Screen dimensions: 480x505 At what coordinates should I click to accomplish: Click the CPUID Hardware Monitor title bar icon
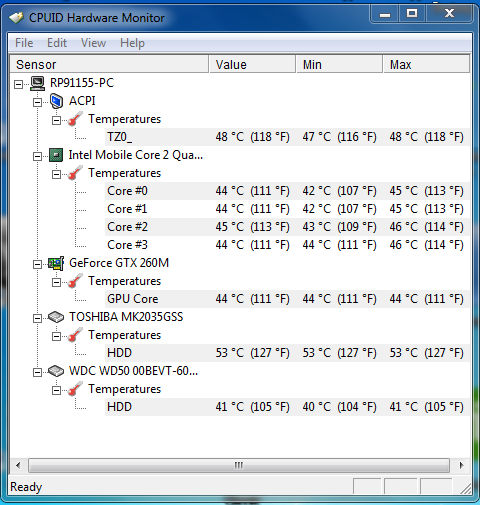click(16, 17)
